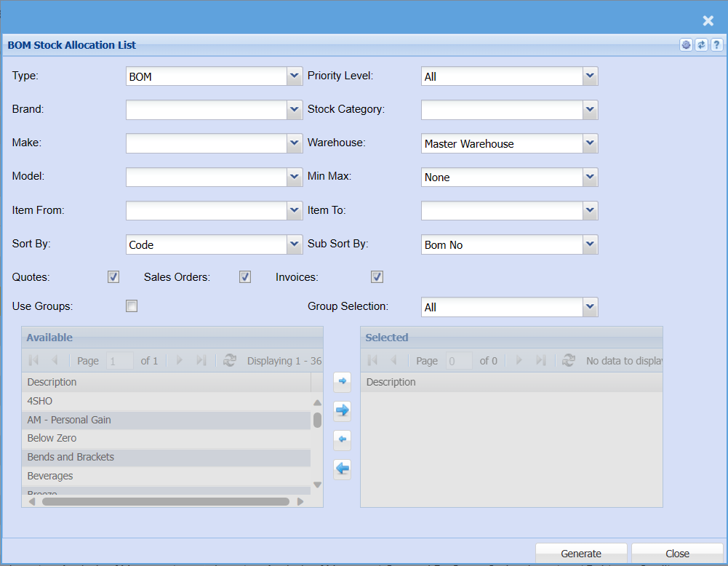Toggle the Sales Orders checkbox
The height and width of the screenshot is (566, 728).
[x=245, y=277]
